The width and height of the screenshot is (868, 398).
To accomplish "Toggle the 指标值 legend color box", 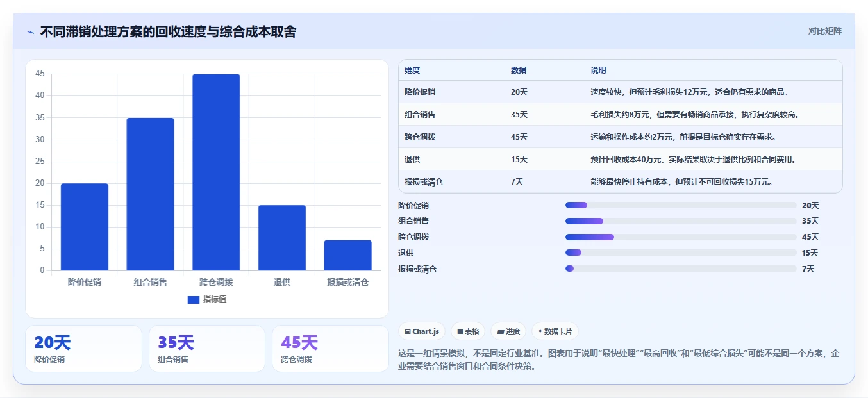I will (x=194, y=299).
